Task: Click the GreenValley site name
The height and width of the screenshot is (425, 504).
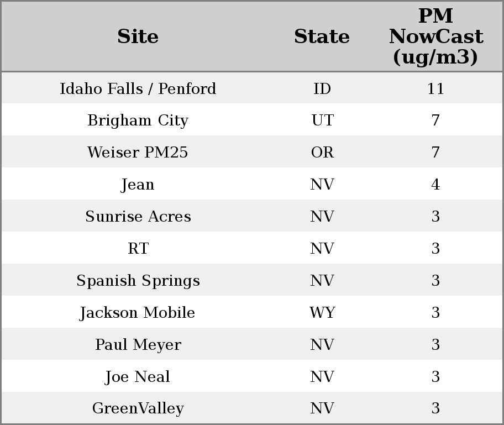Action: click(138, 408)
